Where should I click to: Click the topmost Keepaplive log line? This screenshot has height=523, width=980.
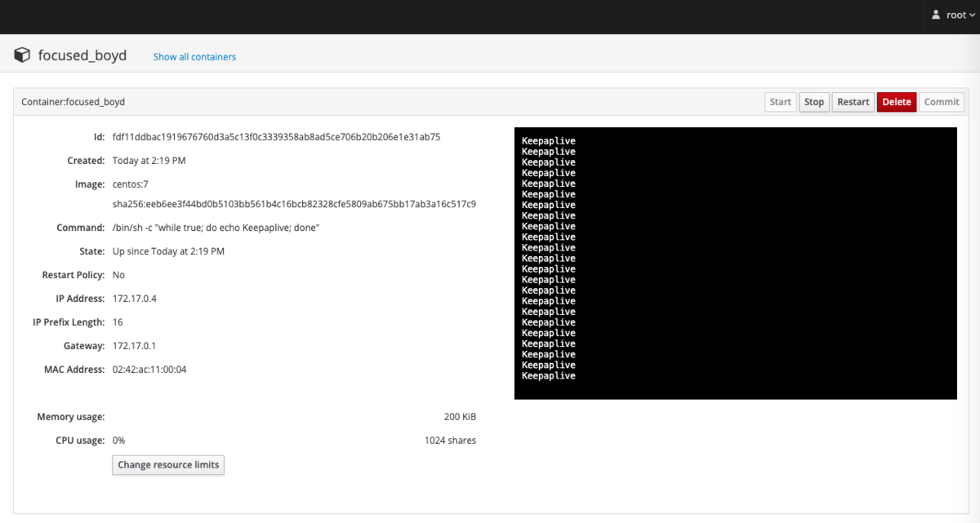(x=548, y=140)
